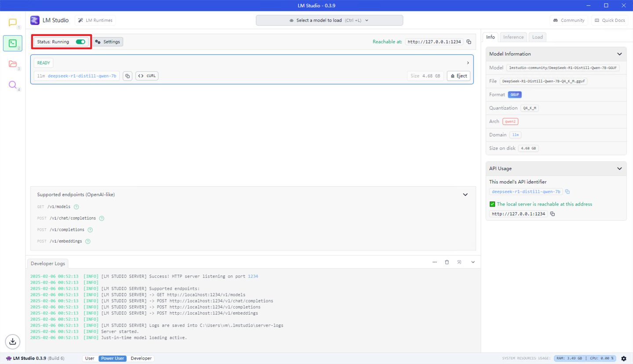
Task: Close the LM Studio window
Action: pos(624,6)
